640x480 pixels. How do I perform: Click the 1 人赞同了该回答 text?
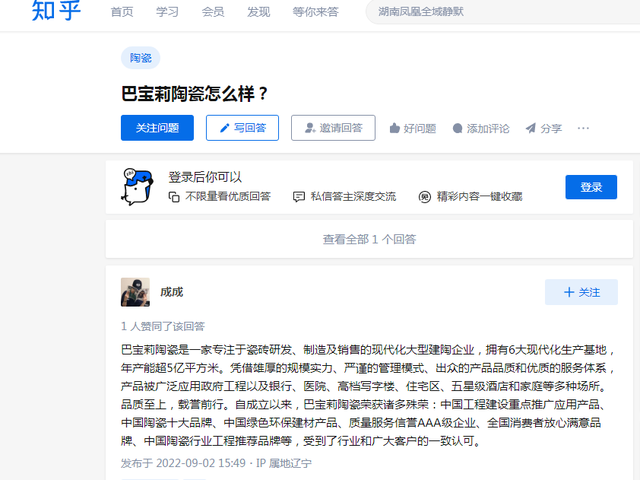[x=163, y=327]
